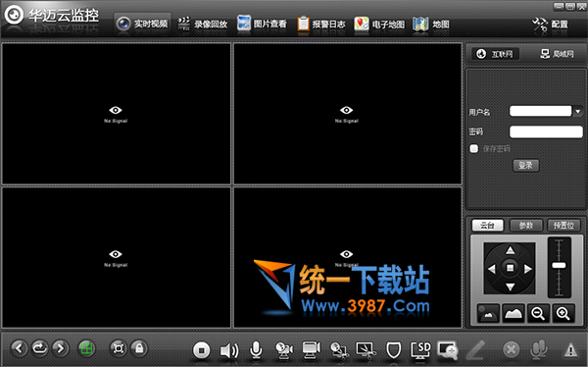This screenshot has height=367, width=588.
Task: Expand the 用户名 dropdown arrow
Action: click(x=578, y=111)
